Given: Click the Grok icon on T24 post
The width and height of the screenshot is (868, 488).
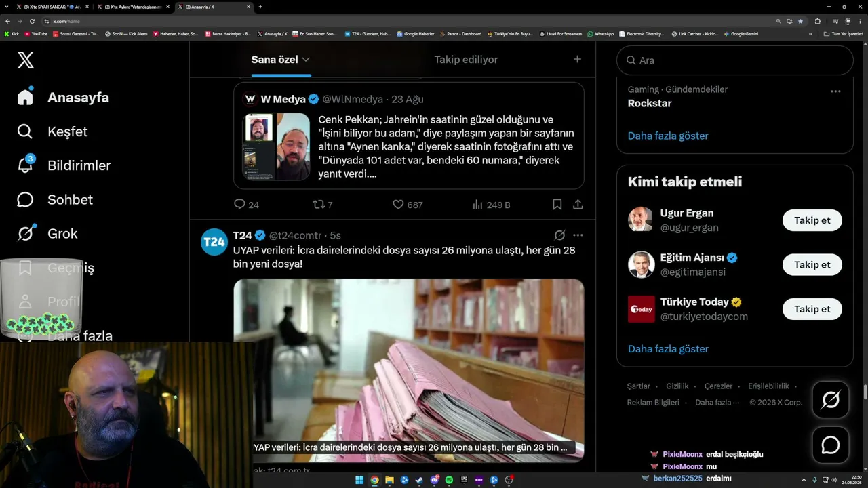Looking at the screenshot, I should pyautogui.click(x=559, y=235).
